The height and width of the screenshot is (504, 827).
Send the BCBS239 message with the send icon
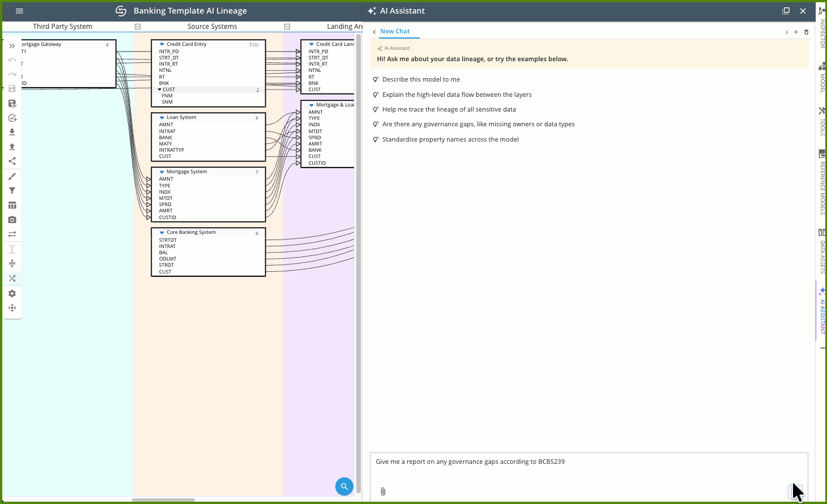(795, 490)
